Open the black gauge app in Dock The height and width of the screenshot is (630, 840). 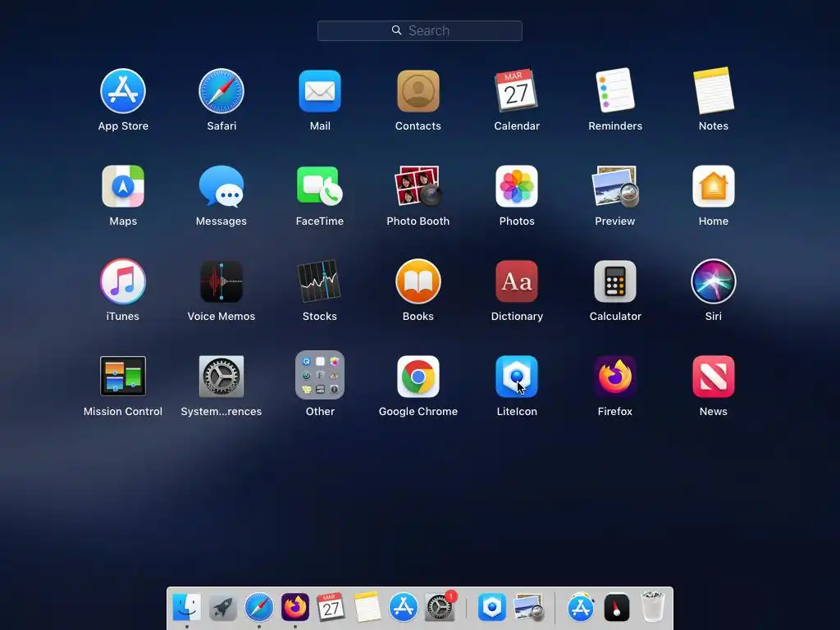616,607
